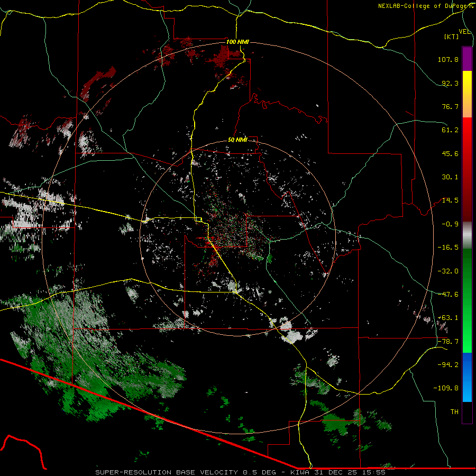Click the TH label on the legend
Screen dimensions: 476x476
pos(454,412)
